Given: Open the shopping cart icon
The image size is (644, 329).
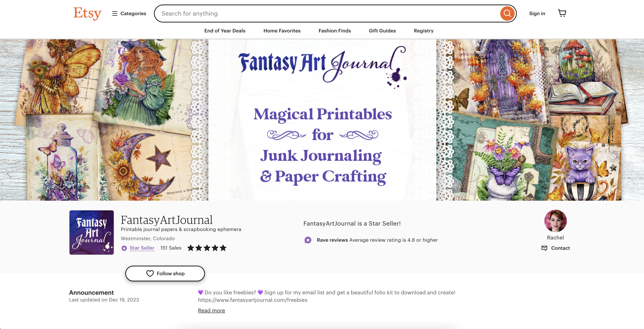Looking at the screenshot, I should tap(562, 13).
